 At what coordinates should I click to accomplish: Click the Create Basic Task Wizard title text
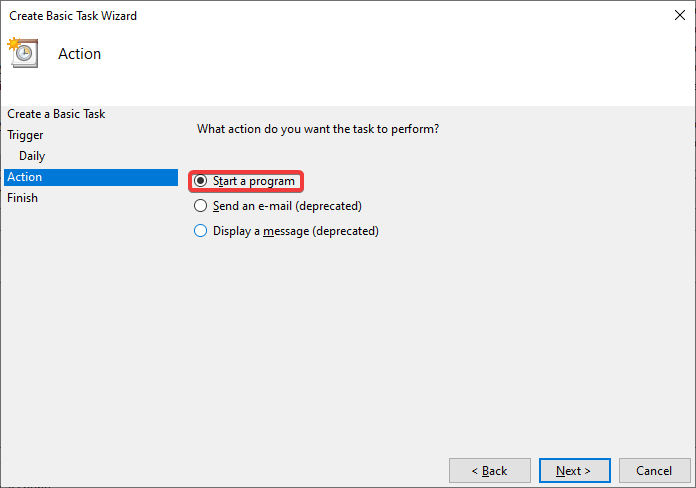click(x=73, y=15)
